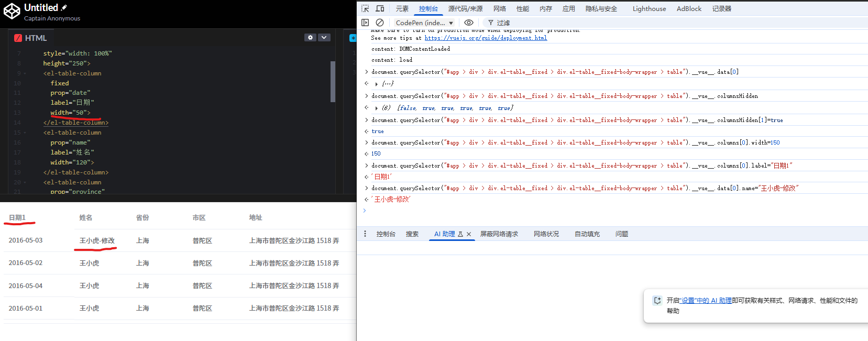This screenshot has width=868, height=341.
Task: Open 屏蔽网络请求 drawer tab
Action: 499,234
